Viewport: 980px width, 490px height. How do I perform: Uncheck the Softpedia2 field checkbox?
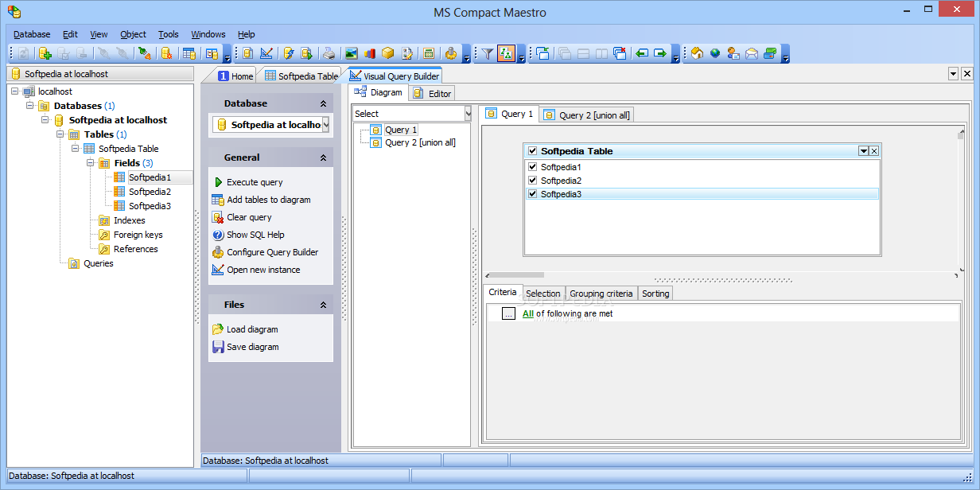coord(533,181)
